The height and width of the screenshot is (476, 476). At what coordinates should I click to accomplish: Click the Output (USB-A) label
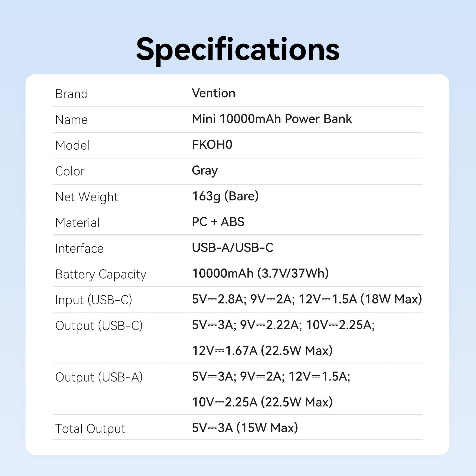pos(99,377)
